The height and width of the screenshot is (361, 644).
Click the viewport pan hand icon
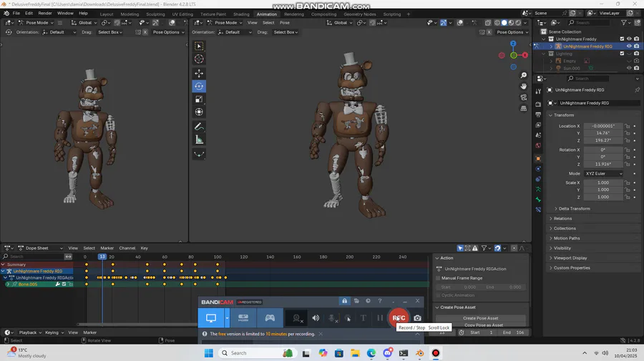pos(524,86)
